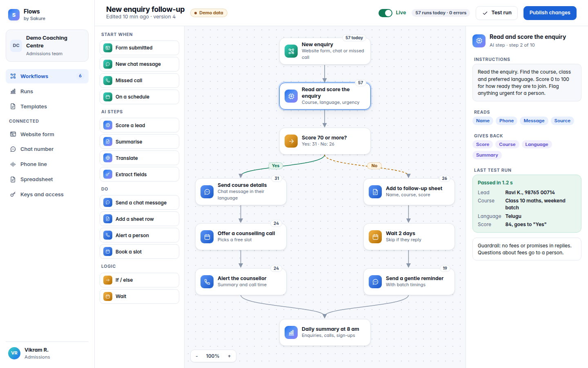The image size is (588, 368).
Task: Select the Missed call trigger block
Action: 139,81
